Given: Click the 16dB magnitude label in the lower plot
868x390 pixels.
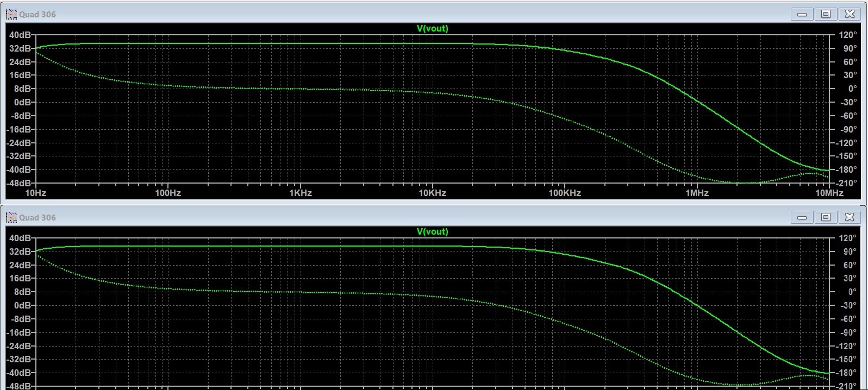Looking at the screenshot, I should click(20, 278).
